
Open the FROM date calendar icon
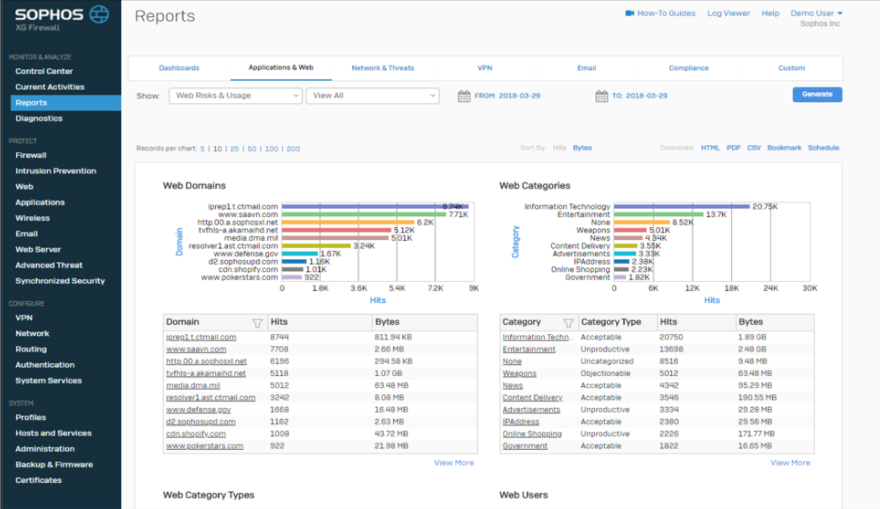click(464, 96)
